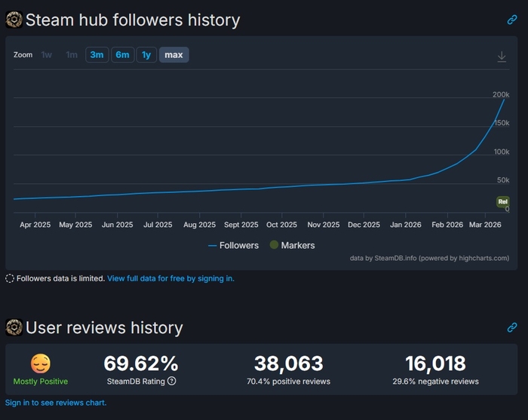Click the Rel release marker on chart

point(502,201)
